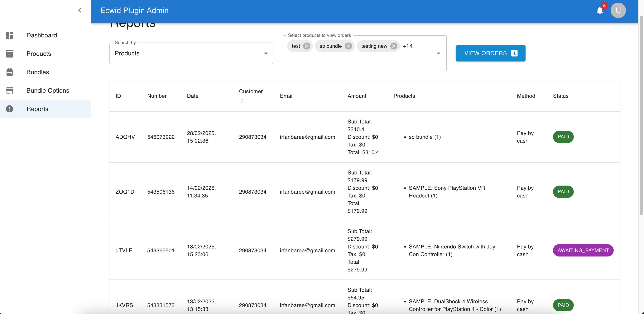Click the Dashboard grid icon

click(9, 35)
